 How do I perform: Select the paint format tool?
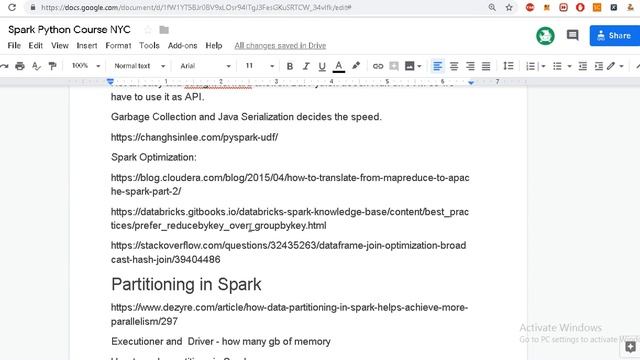pyautogui.click(x=52, y=66)
